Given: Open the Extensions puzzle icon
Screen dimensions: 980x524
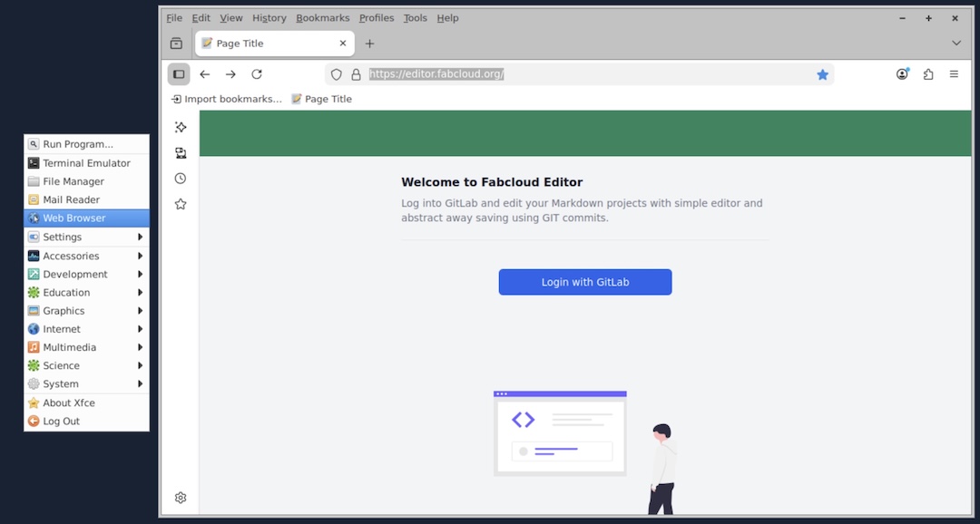Looking at the screenshot, I should click(927, 74).
